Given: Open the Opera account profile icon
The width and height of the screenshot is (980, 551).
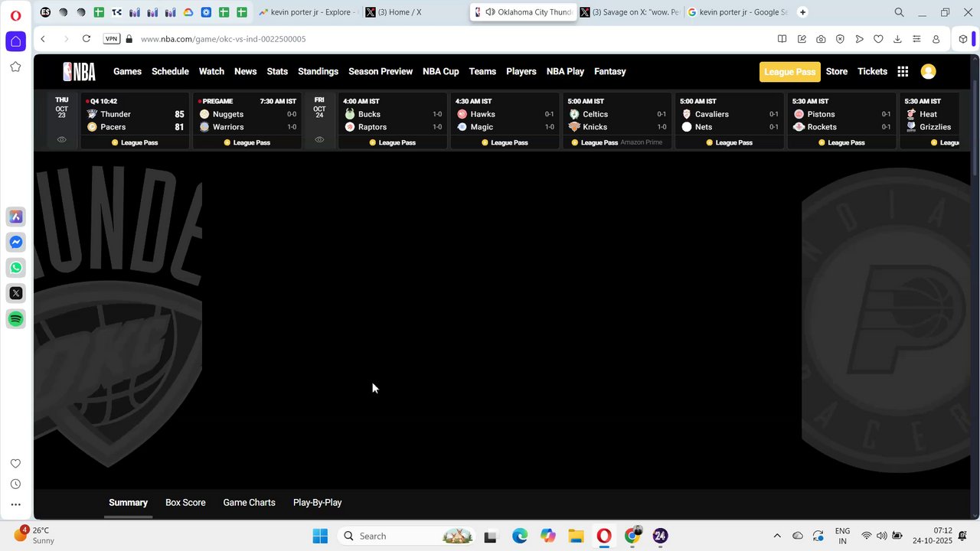Looking at the screenshot, I should 936,39.
